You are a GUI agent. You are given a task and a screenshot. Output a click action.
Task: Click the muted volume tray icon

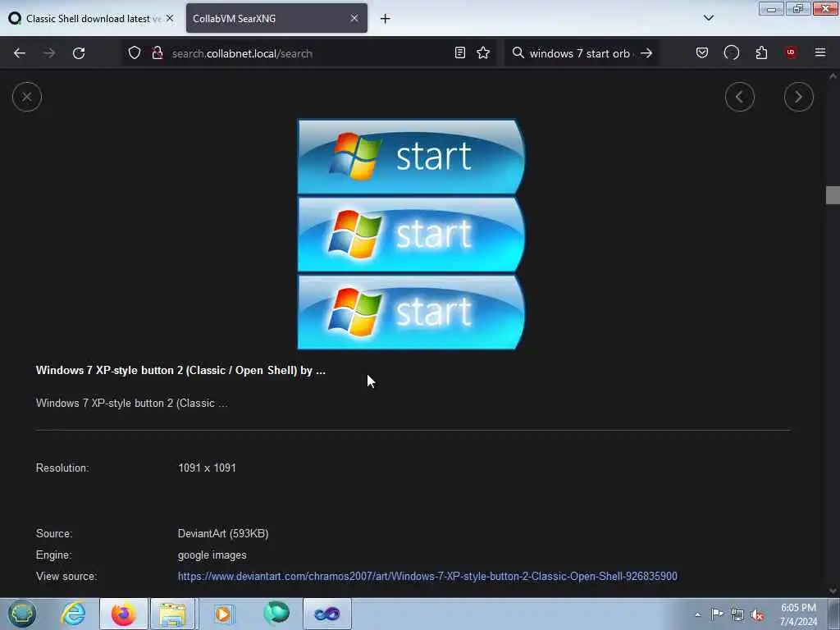point(757,614)
